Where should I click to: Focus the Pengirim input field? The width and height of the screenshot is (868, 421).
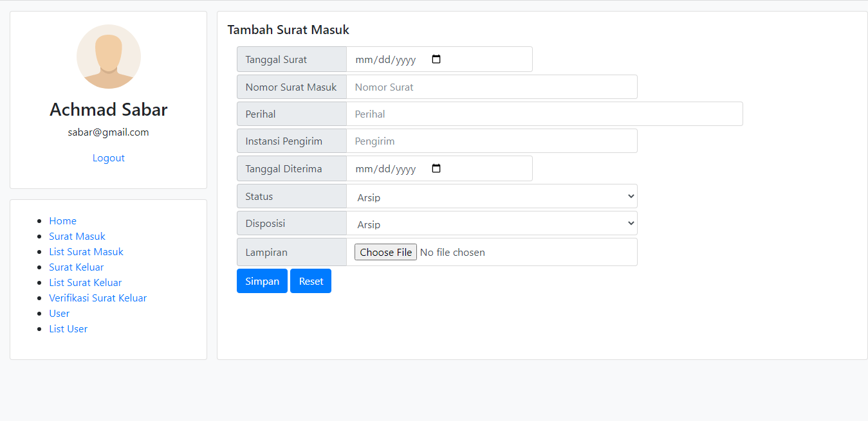pos(492,141)
